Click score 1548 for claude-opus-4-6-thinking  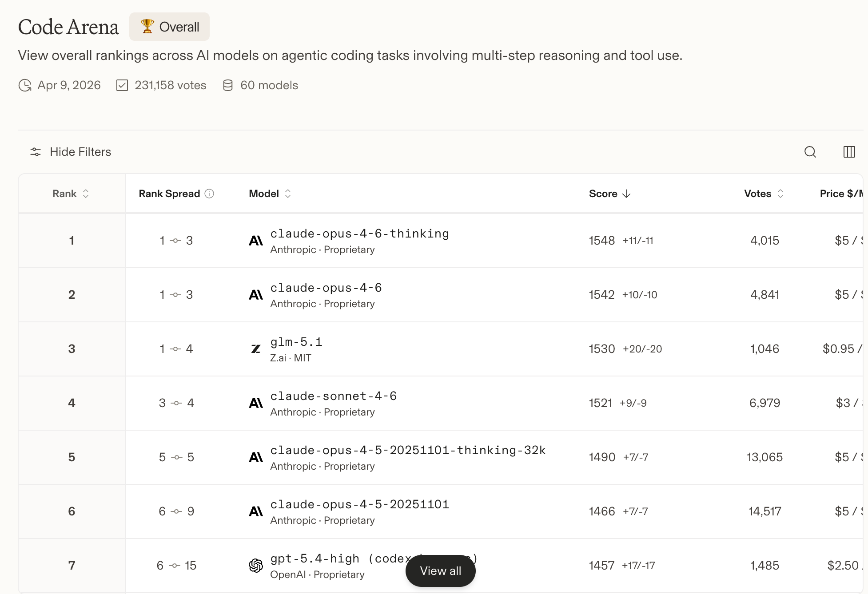[x=602, y=241]
